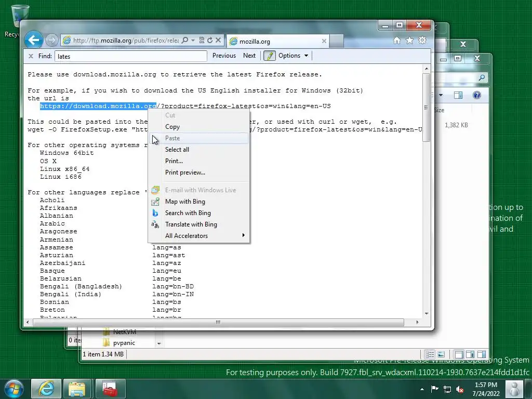Viewport: 532px width, 399px height.
Task: Choose Map with Bing from context menu
Action: [x=198, y=202]
